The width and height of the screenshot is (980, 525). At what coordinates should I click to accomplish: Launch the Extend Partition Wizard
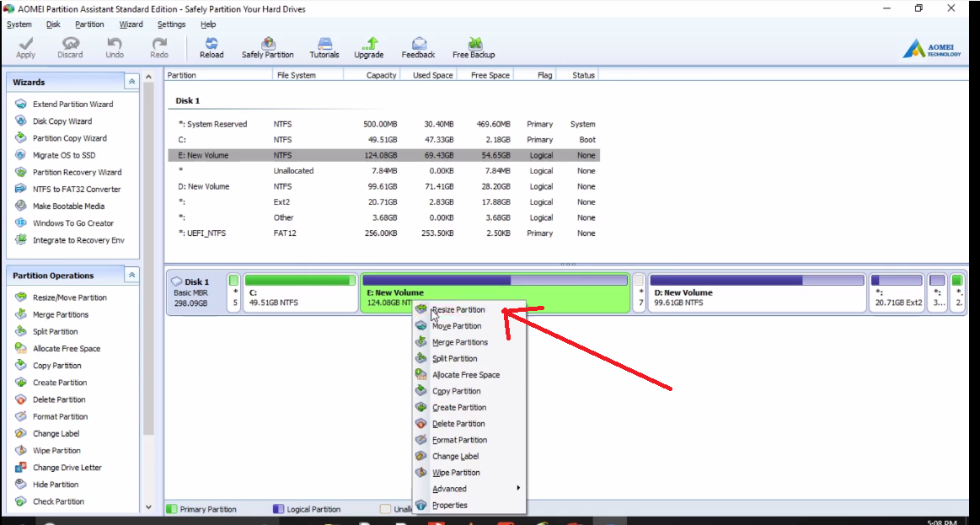72,104
